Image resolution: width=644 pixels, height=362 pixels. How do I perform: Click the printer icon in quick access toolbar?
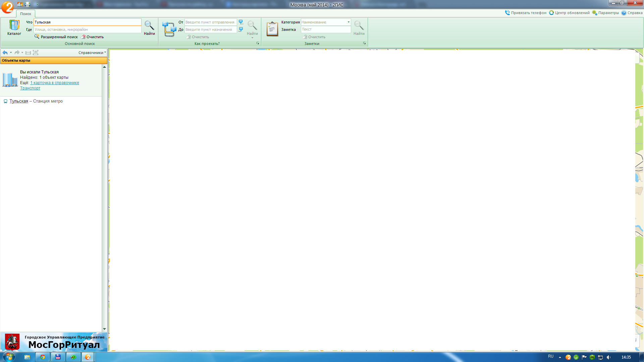click(28, 4)
